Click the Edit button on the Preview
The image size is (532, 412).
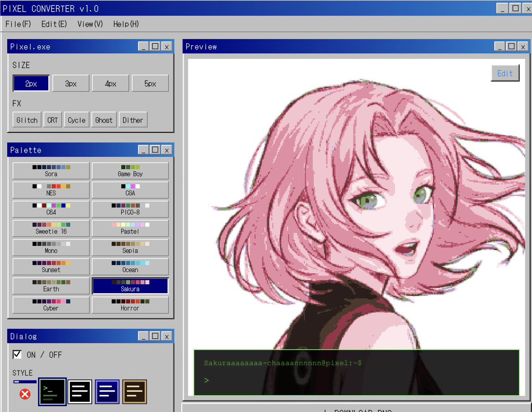505,73
